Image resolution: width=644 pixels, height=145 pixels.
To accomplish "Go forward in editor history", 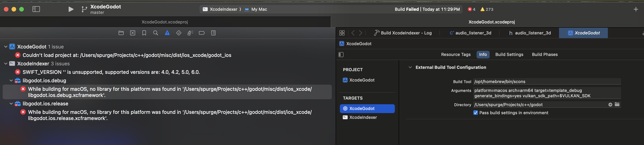I will (x=360, y=33).
